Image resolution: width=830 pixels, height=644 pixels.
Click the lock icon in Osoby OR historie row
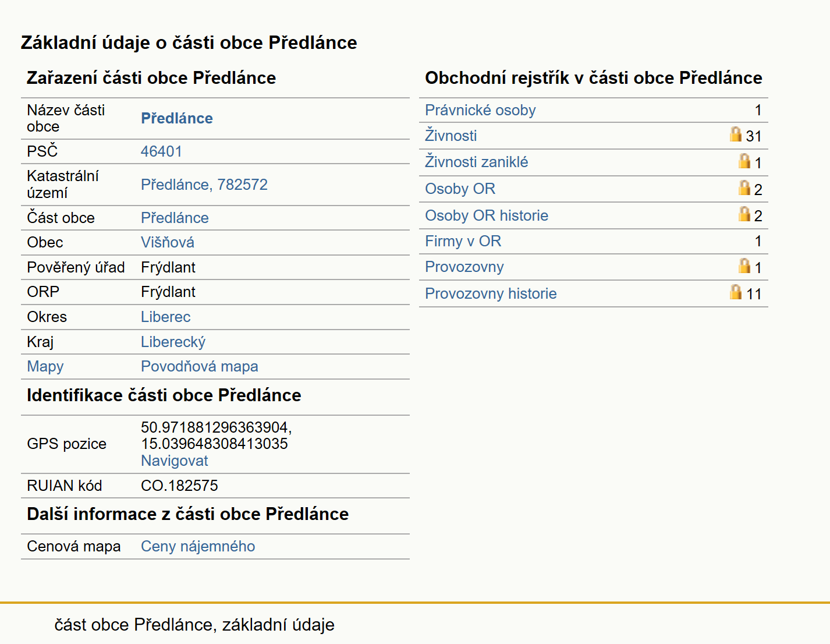coord(744,214)
